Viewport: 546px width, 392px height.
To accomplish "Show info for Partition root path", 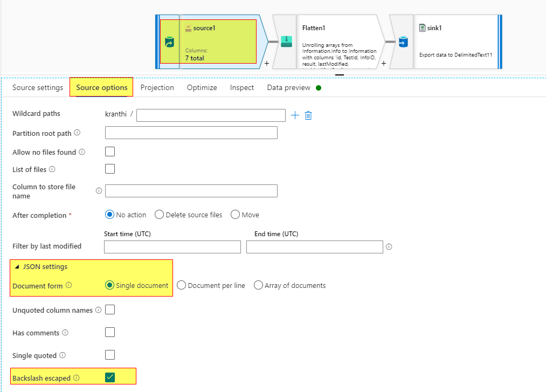I will pos(77,133).
